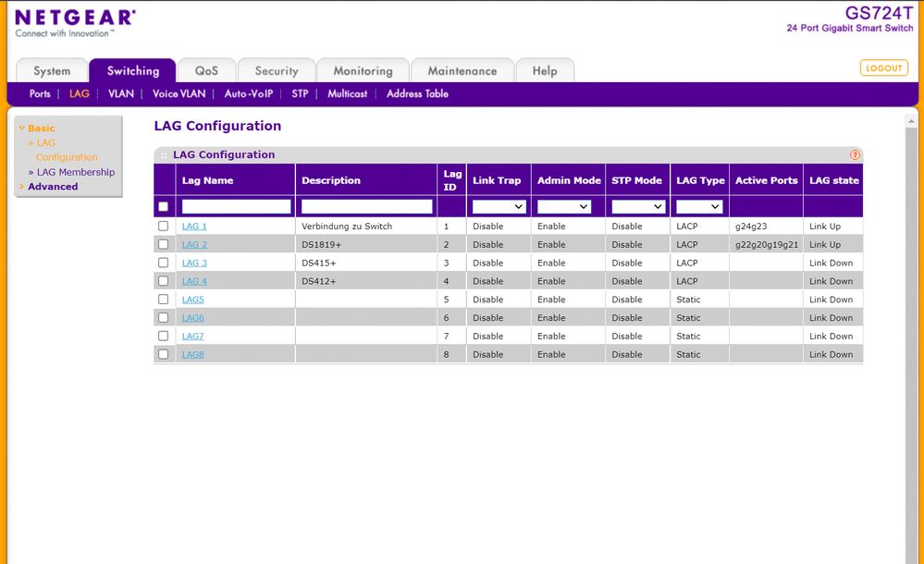Switch to the Monitoring tab
Image resolution: width=924 pixels, height=564 pixels.
(x=363, y=70)
